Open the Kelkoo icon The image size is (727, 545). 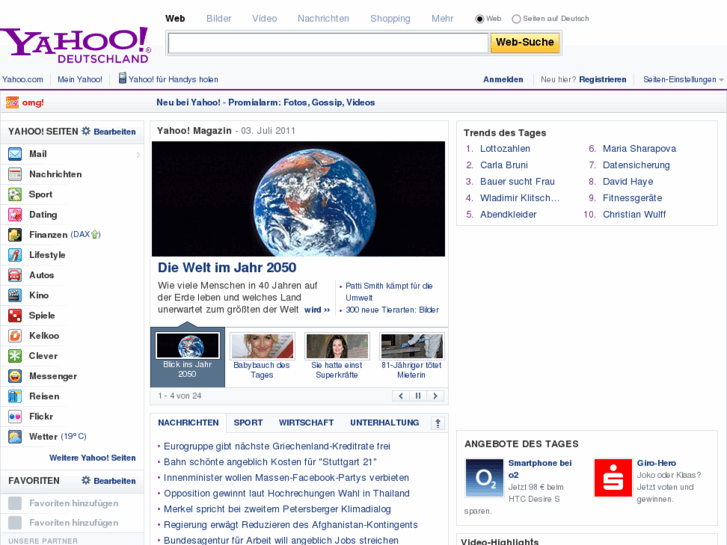(15, 336)
